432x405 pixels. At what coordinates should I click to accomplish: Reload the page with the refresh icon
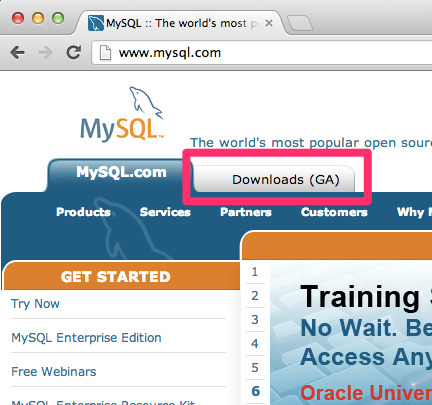[73, 52]
